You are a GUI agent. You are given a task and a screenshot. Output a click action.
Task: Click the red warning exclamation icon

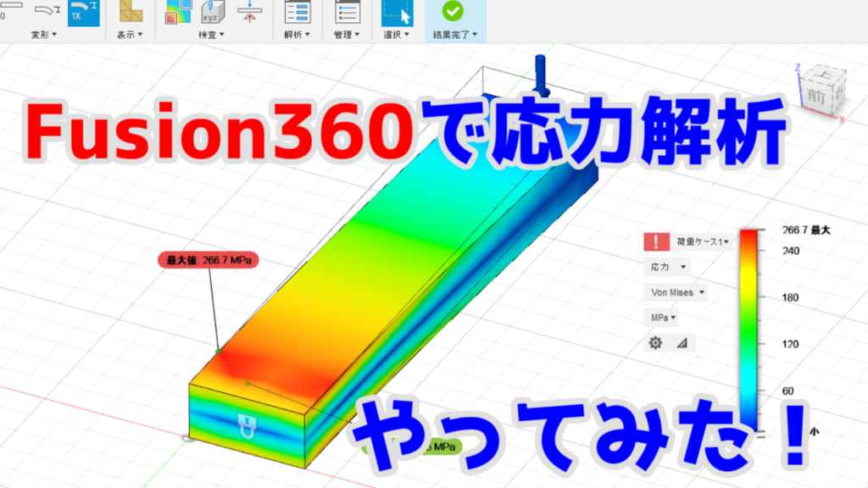click(655, 241)
